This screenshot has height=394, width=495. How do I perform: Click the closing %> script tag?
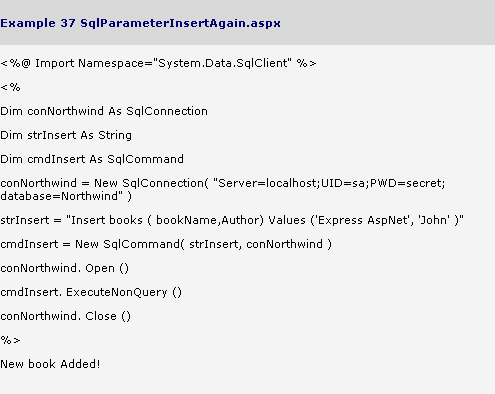pyautogui.click(x=10, y=340)
